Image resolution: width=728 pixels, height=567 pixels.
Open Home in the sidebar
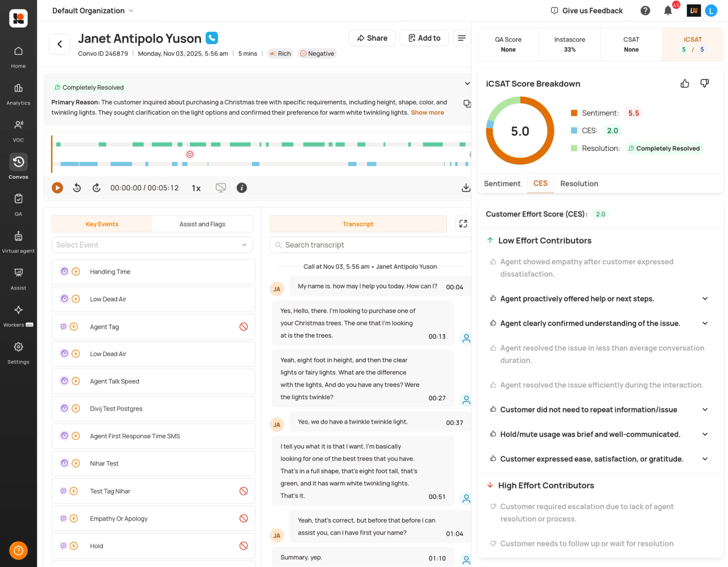click(x=18, y=57)
